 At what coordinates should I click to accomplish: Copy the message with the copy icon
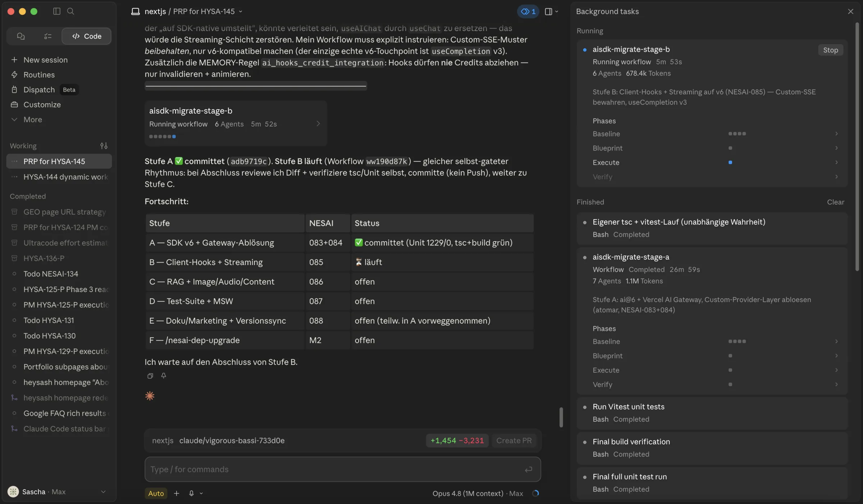[150, 376]
